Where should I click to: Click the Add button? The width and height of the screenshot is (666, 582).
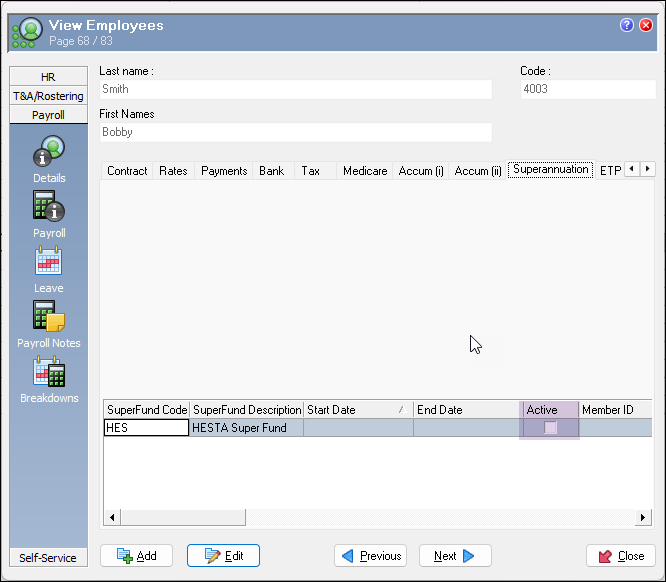tap(136, 556)
